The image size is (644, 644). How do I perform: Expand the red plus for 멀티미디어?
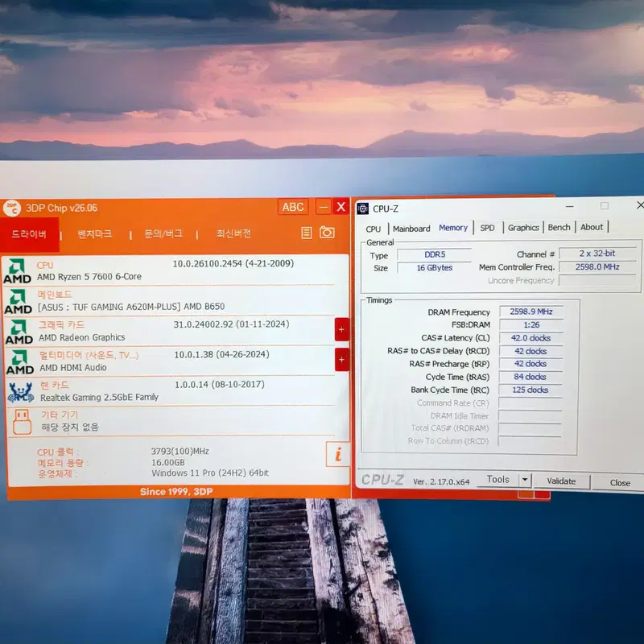[342, 360]
